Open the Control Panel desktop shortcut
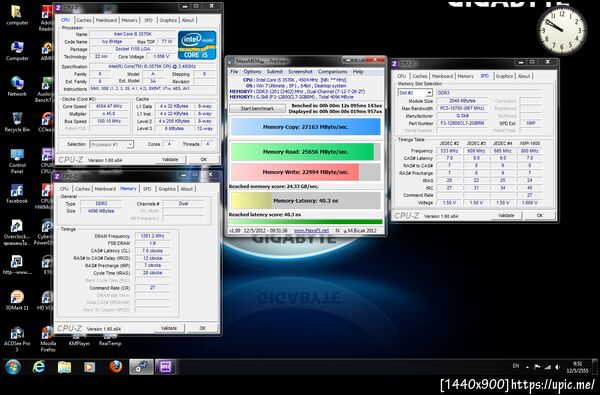 [x=17, y=161]
